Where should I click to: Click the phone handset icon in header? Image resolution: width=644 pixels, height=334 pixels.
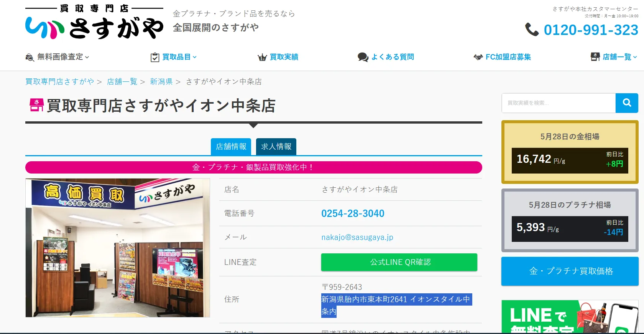coord(532,30)
